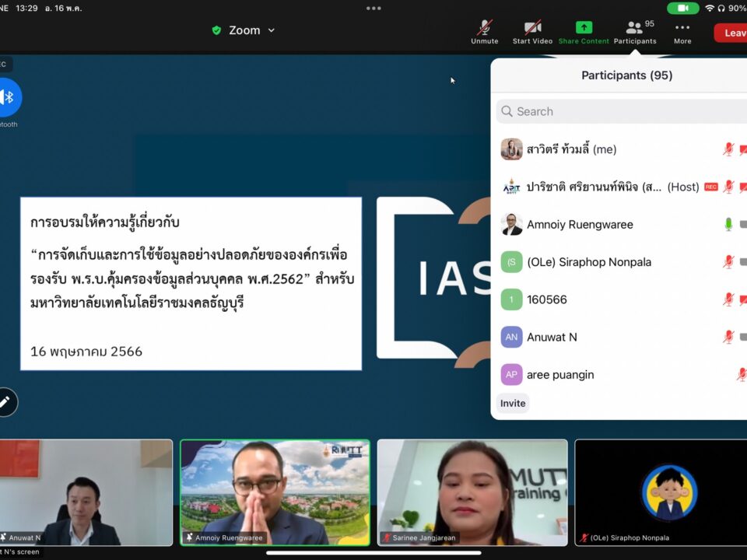Select aree puangin in the participants list

(560, 375)
